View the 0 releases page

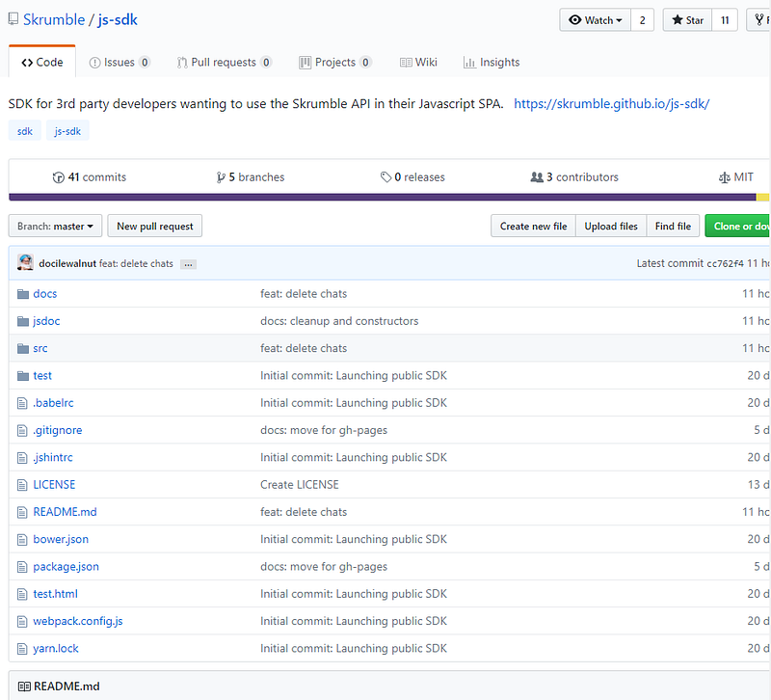pyautogui.click(x=412, y=177)
